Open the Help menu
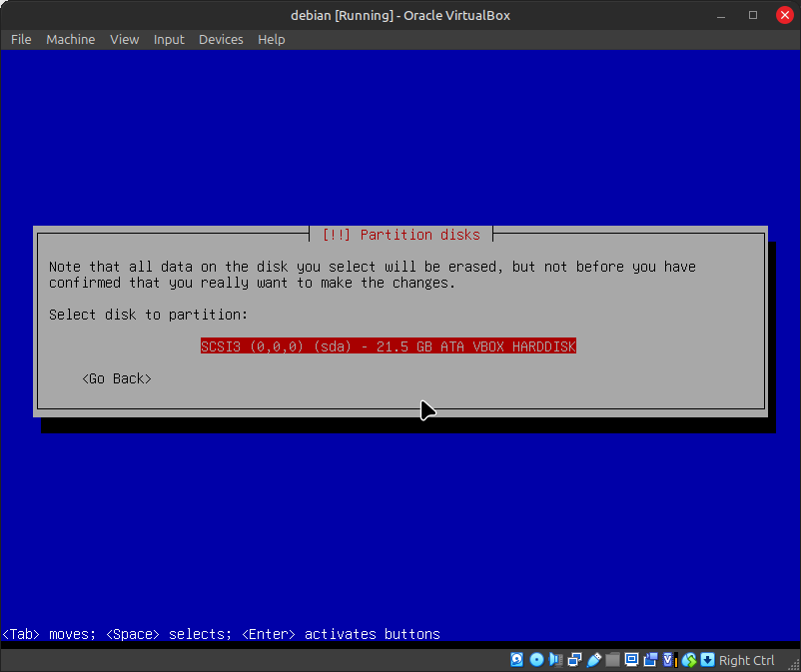This screenshot has height=672, width=801. 271,39
